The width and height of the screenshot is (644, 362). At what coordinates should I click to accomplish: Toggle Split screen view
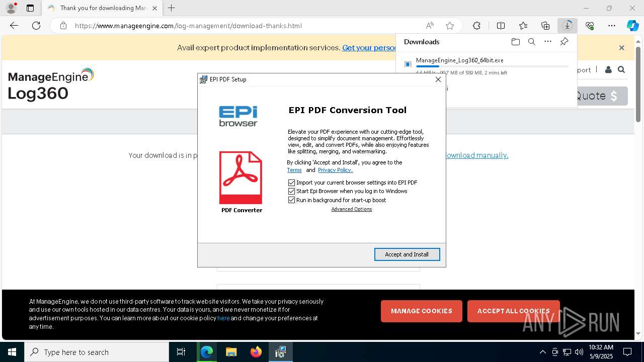click(501, 26)
